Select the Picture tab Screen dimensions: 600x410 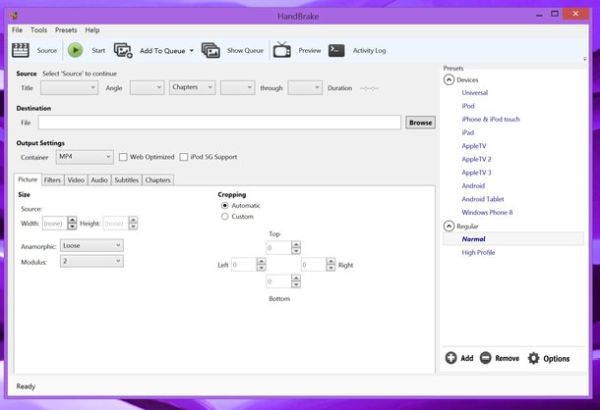(x=28, y=180)
